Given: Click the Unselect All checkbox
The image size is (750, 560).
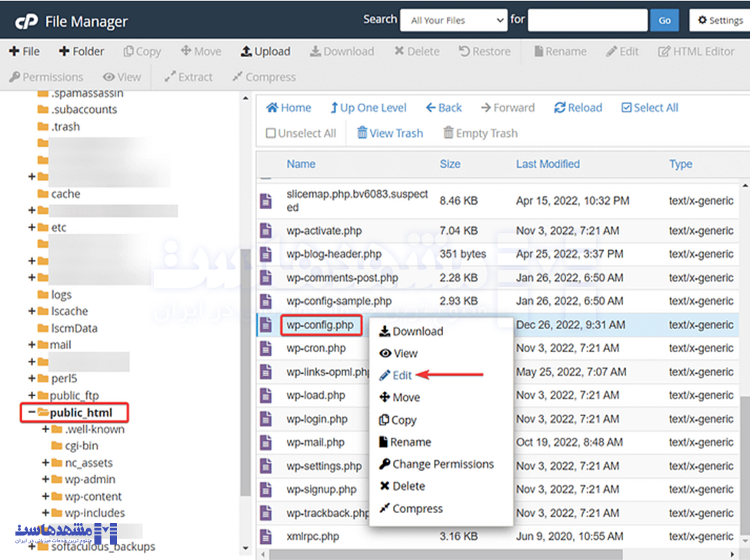Looking at the screenshot, I should [271, 133].
